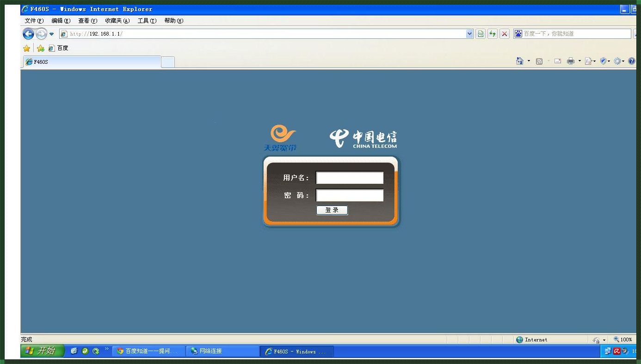Click the volume speaker tray icon

625,351
